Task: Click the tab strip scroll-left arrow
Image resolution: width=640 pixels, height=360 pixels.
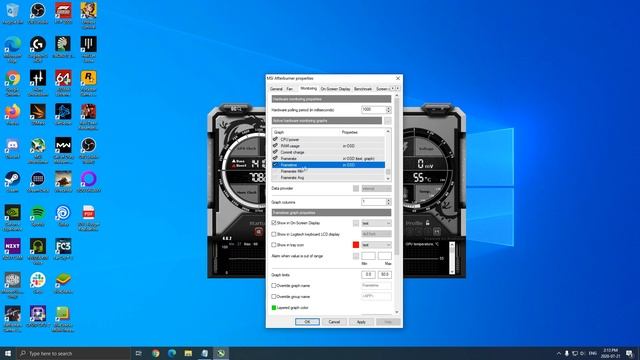Action: [393, 88]
